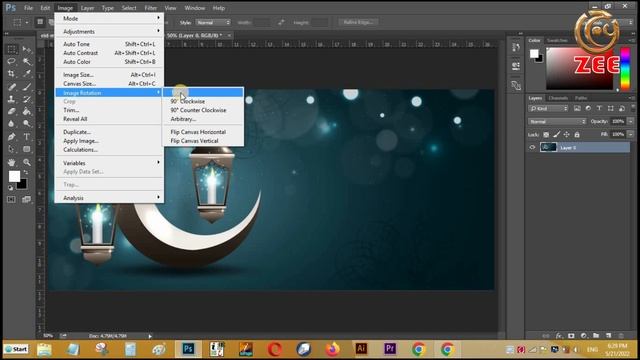Viewport: 640px width, 360px height.
Task: Select the Rectangular Marquee tool
Action: tap(12, 49)
